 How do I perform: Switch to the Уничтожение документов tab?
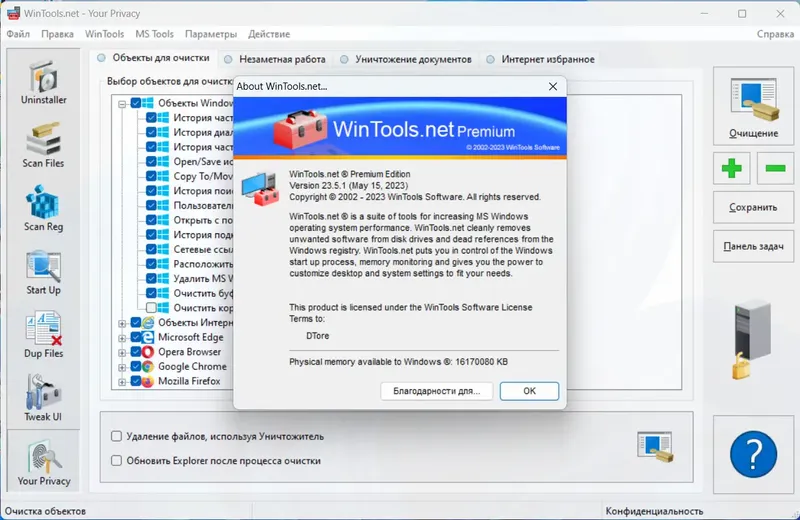(407, 59)
